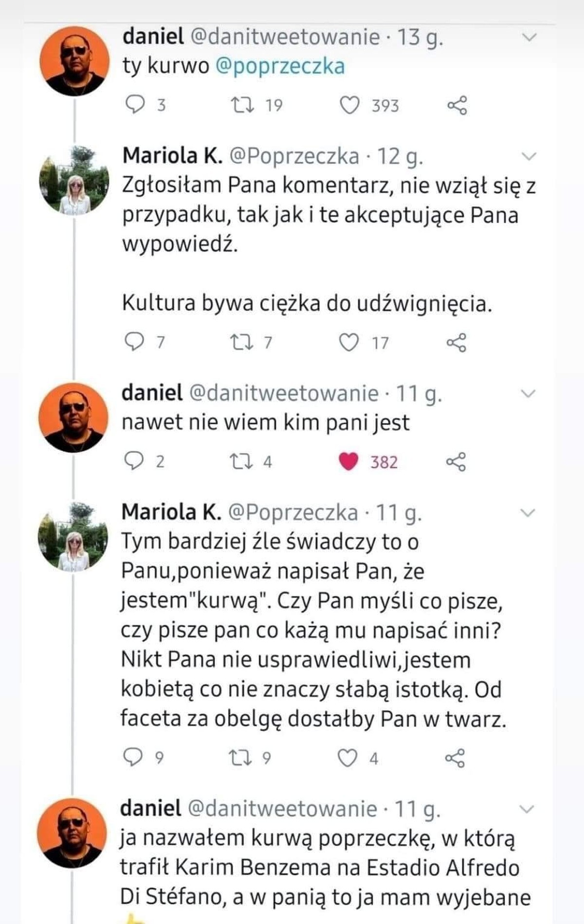Like the tweet with 393 likes

pos(349,105)
